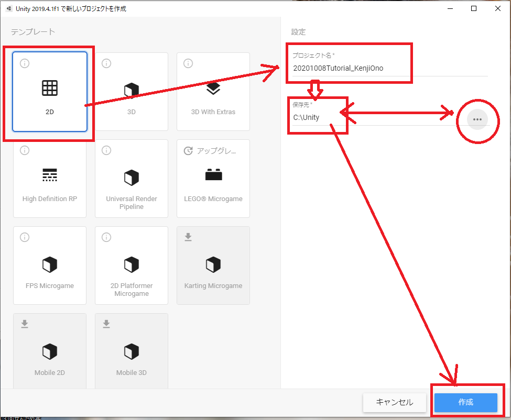Image resolution: width=511 pixels, height=420 pixels.
Task: Choose the Karting Microgame template
Action: coord(213,266)
